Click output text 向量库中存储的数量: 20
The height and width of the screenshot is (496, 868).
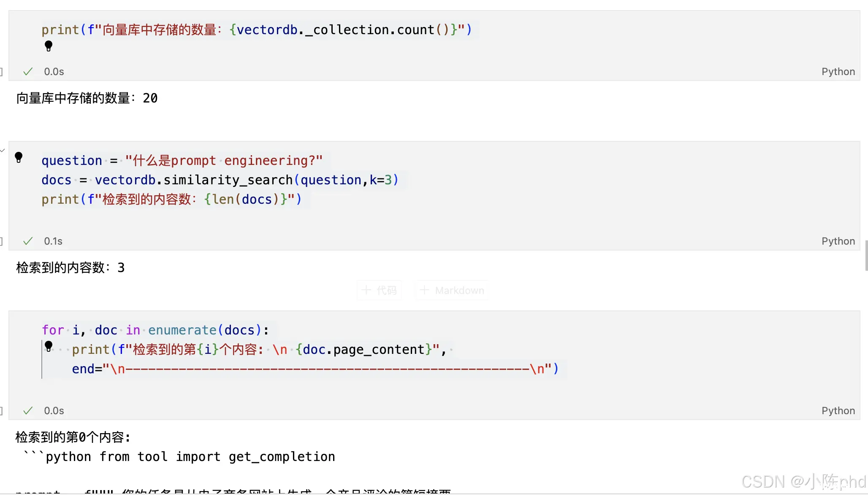click(87, 98)
